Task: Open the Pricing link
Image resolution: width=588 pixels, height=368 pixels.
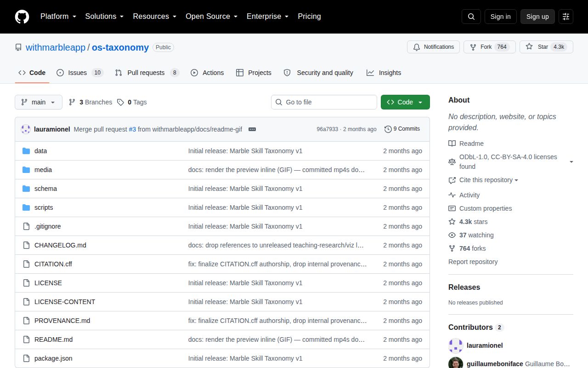Action: [x=309, y=17]
